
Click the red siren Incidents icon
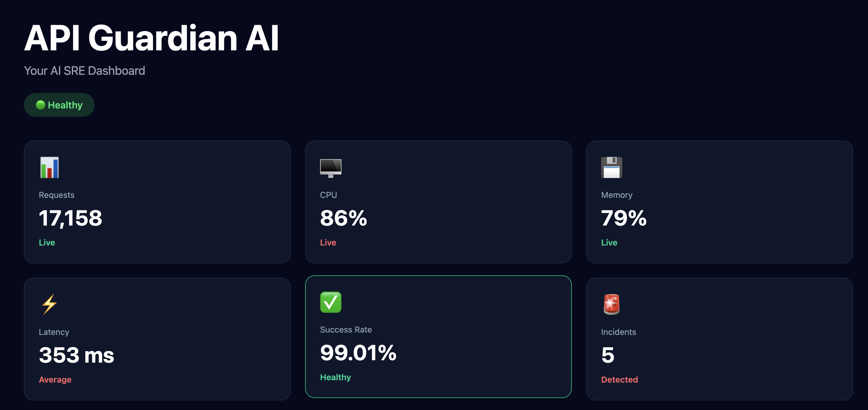(x=611, y=304)
